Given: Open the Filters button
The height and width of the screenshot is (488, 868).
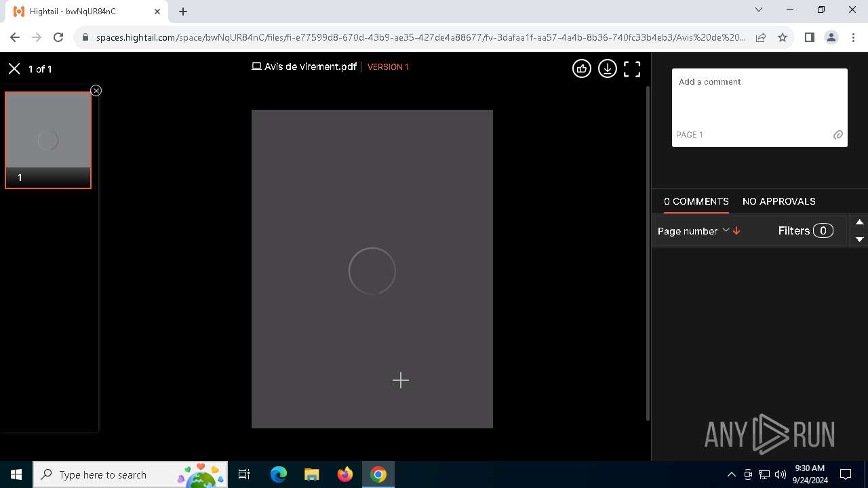Looking at the screenshot, I should tap(806, 231).
